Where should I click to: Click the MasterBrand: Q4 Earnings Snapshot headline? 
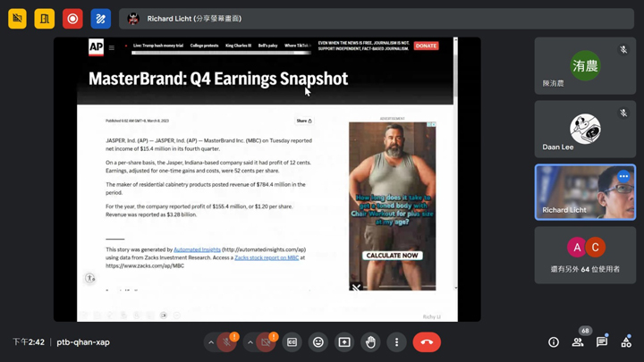[218, 79]
